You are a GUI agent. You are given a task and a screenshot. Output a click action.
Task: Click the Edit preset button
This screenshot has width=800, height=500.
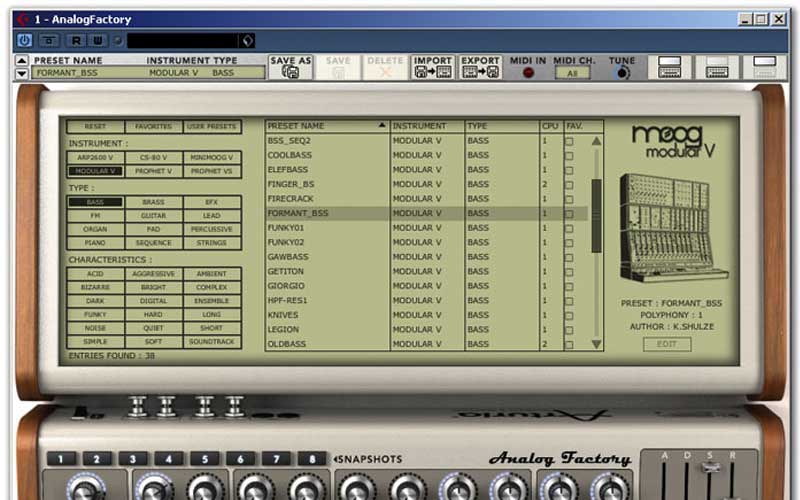(667, 344)
